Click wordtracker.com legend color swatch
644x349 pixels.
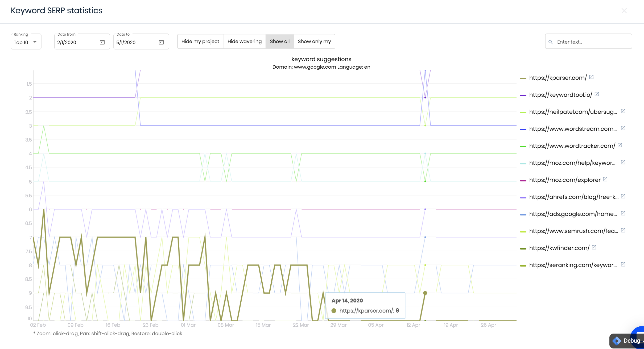[x=523, y=147]
